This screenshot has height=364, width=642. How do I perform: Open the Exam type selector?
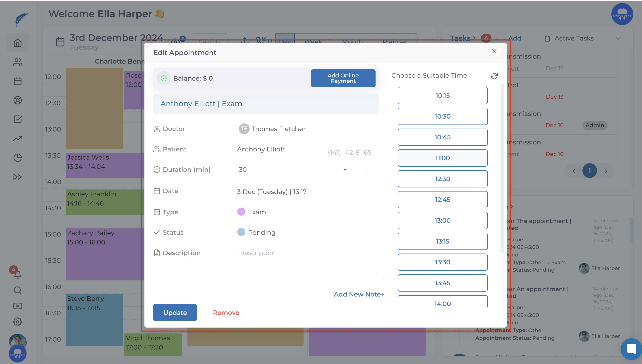pos(257,212)
